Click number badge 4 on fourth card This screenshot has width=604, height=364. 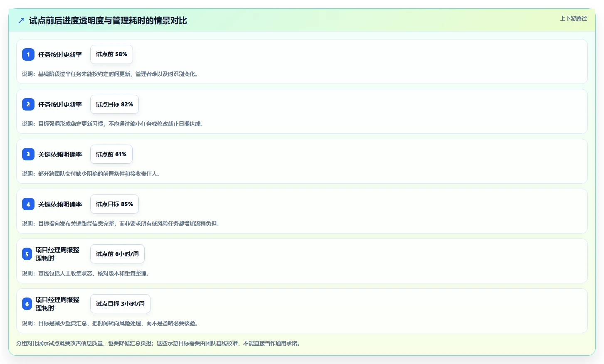28,204
